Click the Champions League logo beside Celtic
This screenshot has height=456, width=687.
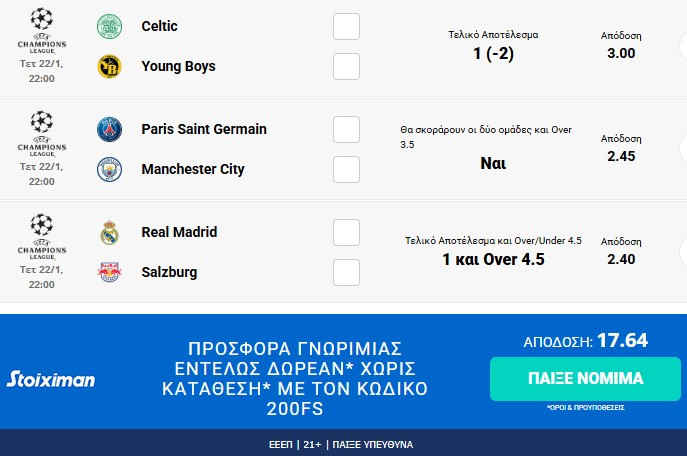click(42, 29)
